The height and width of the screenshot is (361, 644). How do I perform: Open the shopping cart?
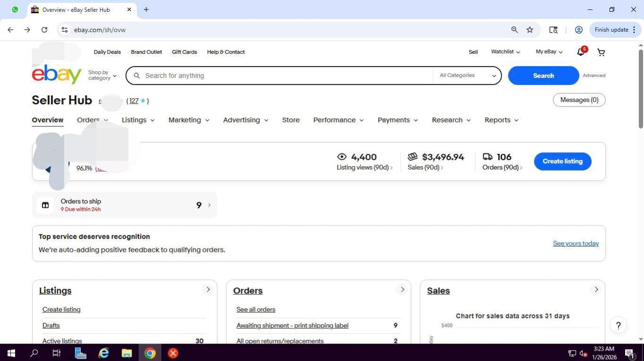(x=601, y=52)
